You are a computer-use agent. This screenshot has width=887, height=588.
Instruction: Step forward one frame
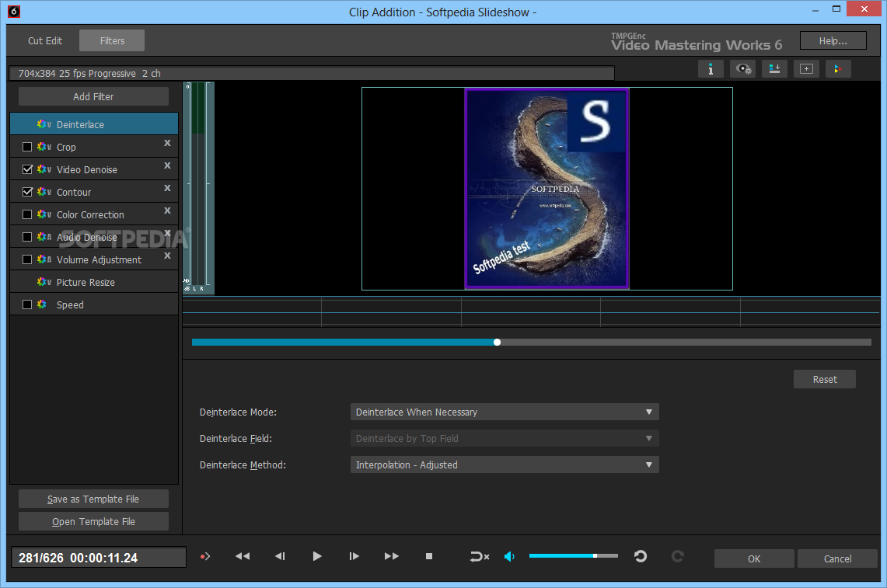354,557
